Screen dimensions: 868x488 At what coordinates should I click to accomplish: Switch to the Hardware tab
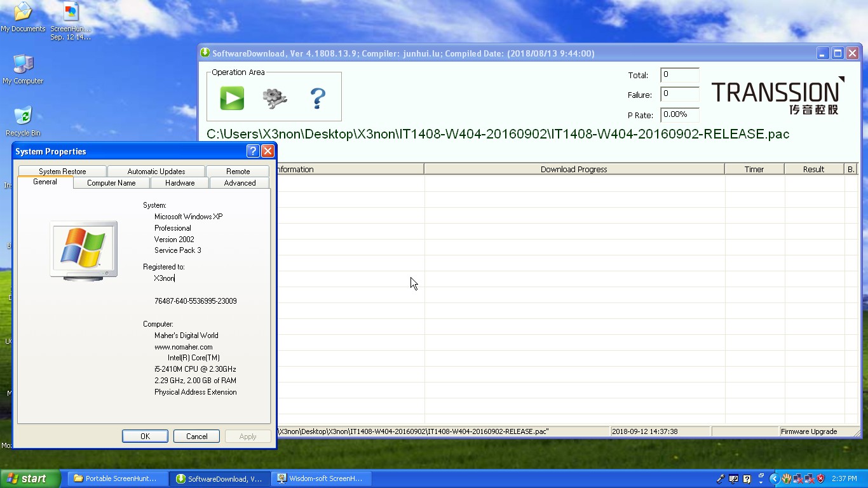[x=180, y=183]
